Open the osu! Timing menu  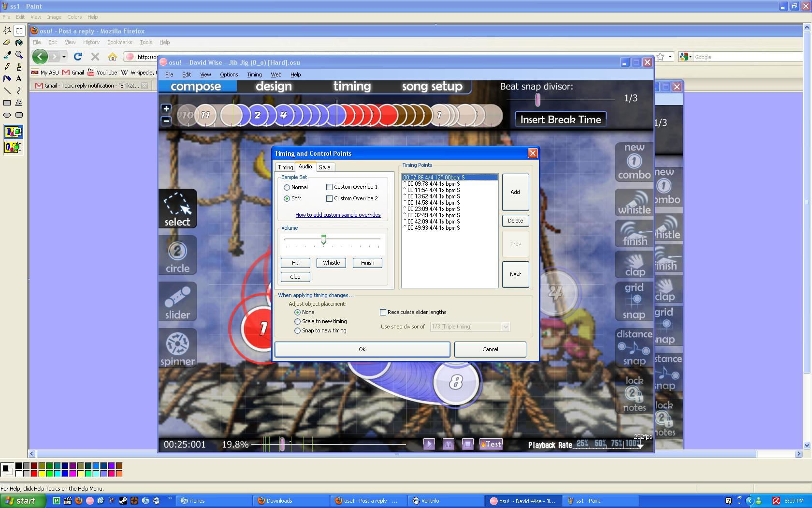pos(254,75)
